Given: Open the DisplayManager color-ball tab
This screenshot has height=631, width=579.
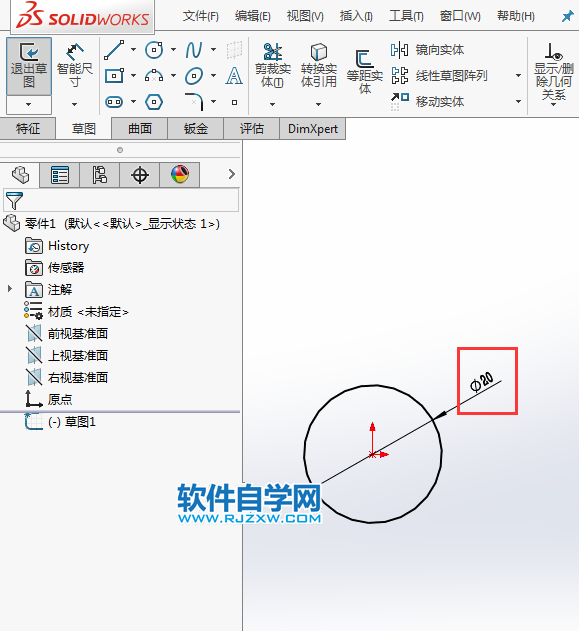Looking at the screenshot, I should (x=179, y=175).
